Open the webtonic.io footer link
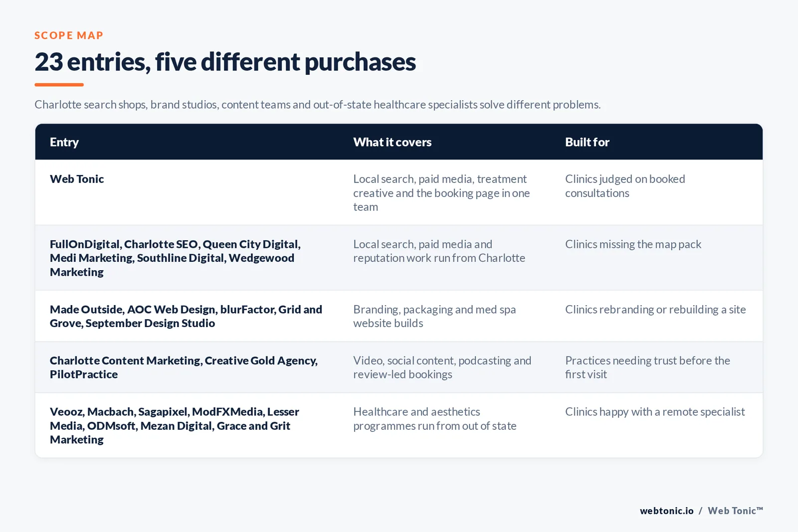Screen dimensions: 798x532 666,511
